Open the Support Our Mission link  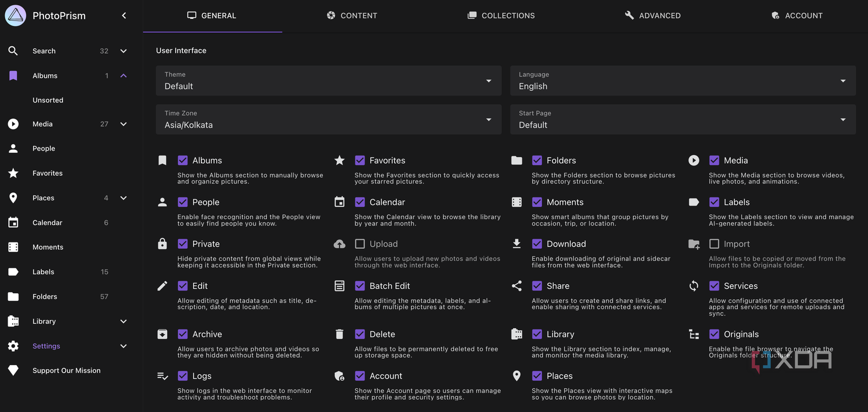click(x=67, y=371)
